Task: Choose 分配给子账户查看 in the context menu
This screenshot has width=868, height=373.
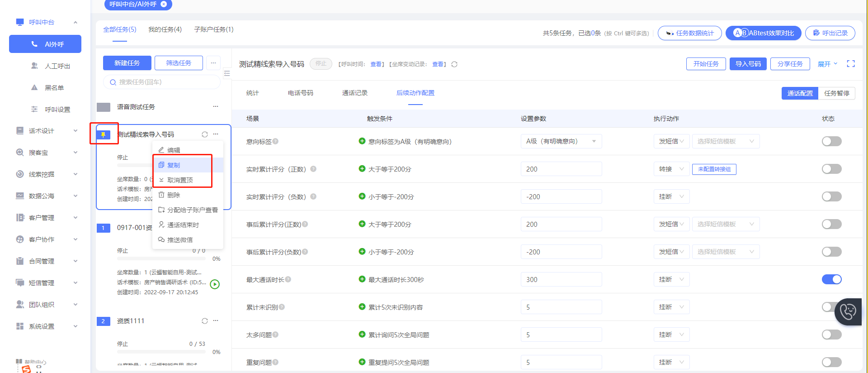Action: (x=188, y=210)
